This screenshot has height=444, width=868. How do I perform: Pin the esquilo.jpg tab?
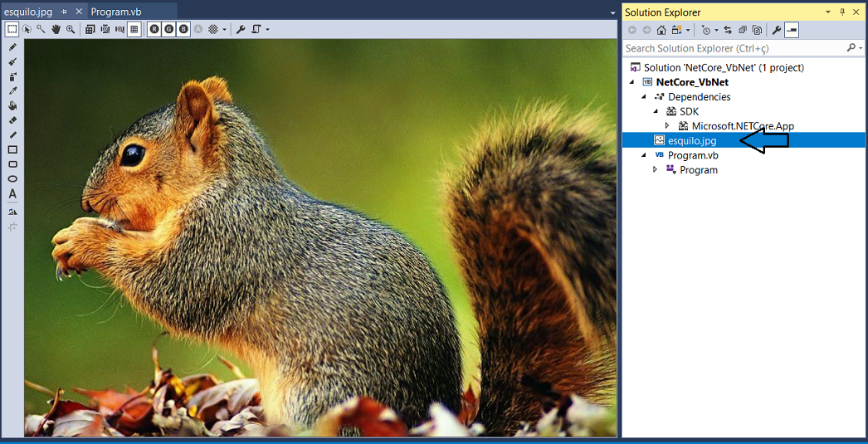(64, 12)
